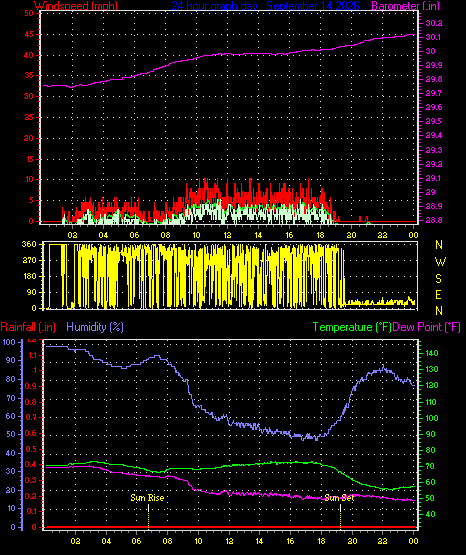466x555 pixels.
Task: Click the 130 temperature axis value
Action: [x=431, y=369]
